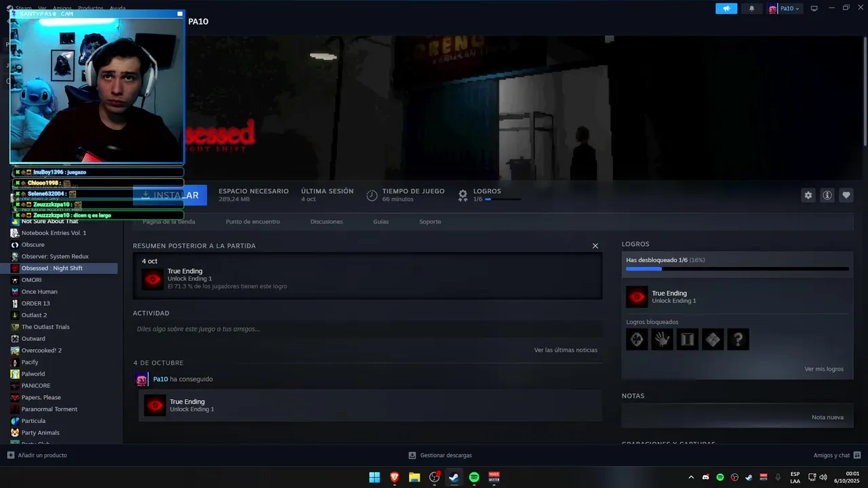Click True Ending icon in 4 de octubre activity
The height and width of the screenshot is (488, 868).
[155, 405]
